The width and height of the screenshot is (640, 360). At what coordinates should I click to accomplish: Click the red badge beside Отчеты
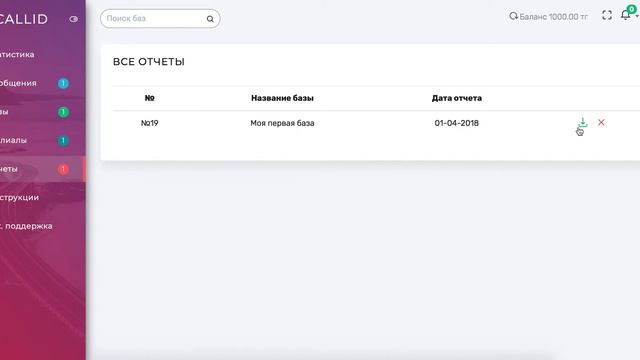tap(63, 169)
